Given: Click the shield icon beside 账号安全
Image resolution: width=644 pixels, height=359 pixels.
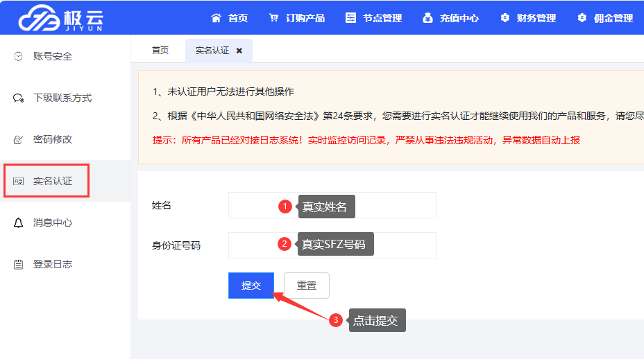Looking at the screenshot, I should coord(19,56).
